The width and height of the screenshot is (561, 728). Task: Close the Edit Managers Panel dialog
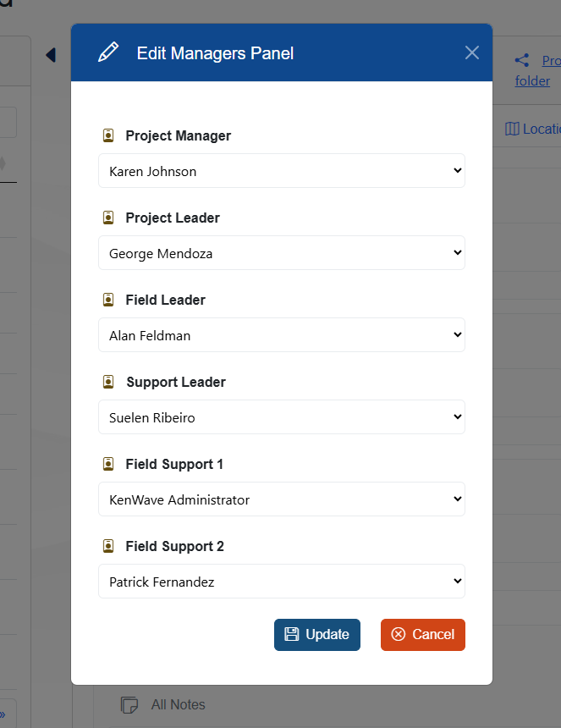(472, 52)
